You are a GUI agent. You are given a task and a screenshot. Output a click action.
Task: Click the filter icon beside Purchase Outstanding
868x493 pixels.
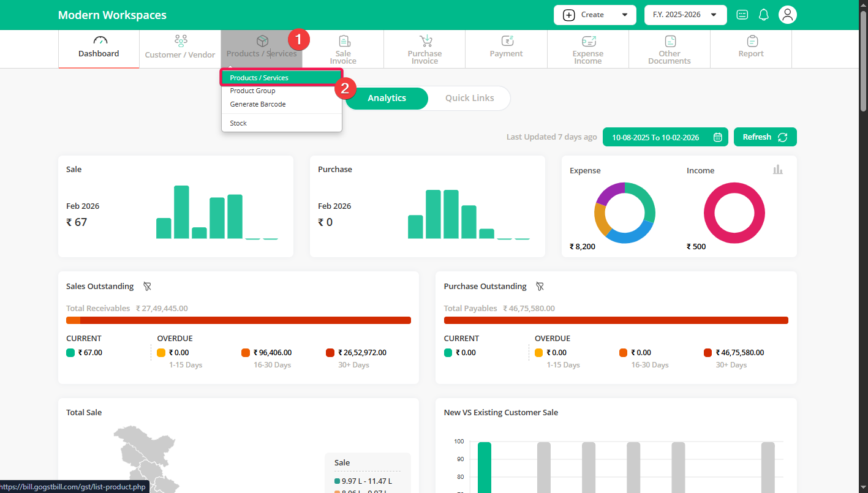[540, 286]
